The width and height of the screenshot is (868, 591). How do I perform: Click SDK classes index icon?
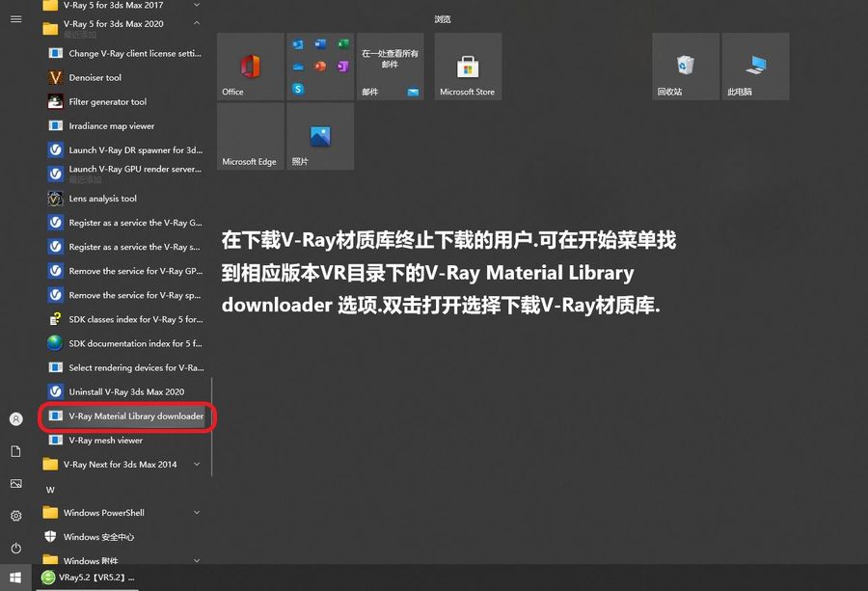[55, 319]
